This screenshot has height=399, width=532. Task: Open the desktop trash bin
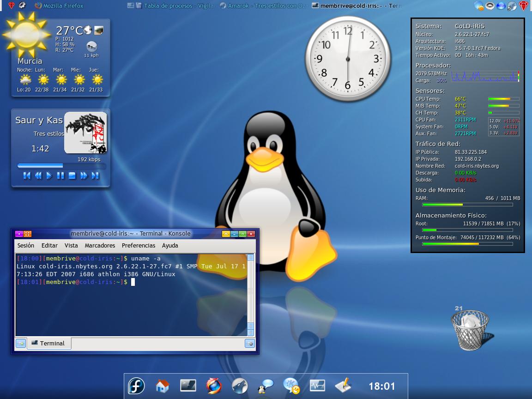pos(470,331)
